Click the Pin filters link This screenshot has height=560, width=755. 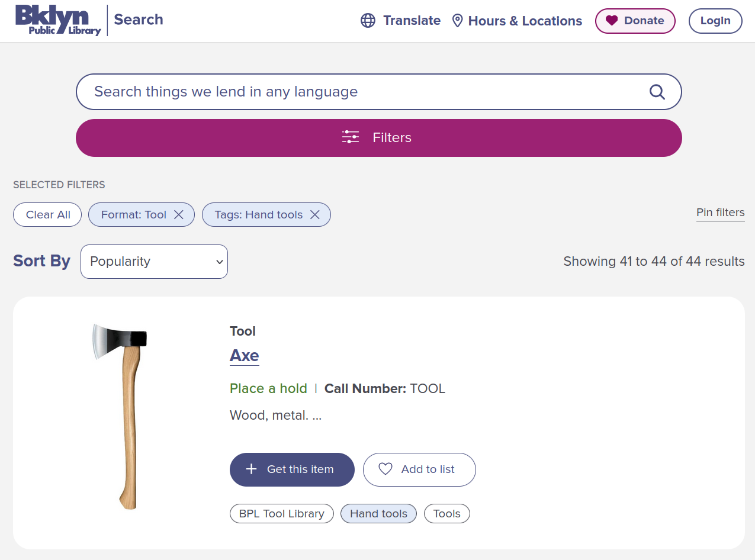(x=720, y=213)
